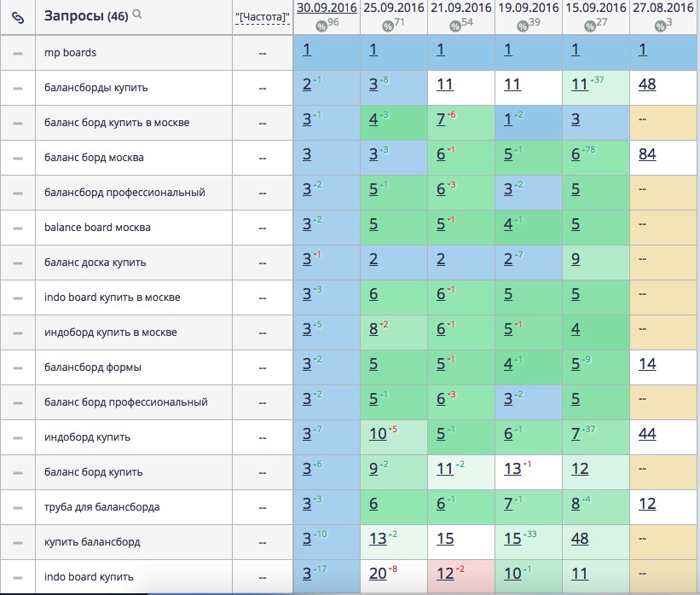Click dash icon beside индоборд купить row

pos(17,437)
